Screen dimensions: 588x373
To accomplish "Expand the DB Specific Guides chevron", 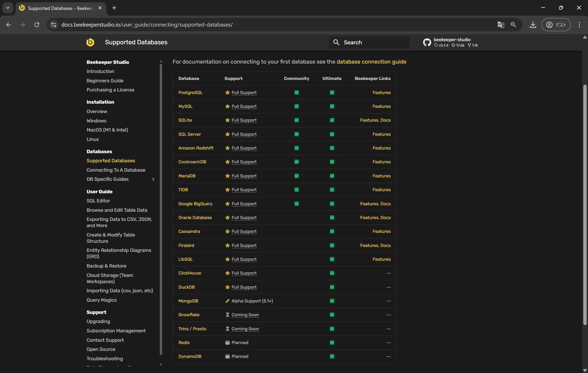I will pyautogui.click(x=153, y=179).
